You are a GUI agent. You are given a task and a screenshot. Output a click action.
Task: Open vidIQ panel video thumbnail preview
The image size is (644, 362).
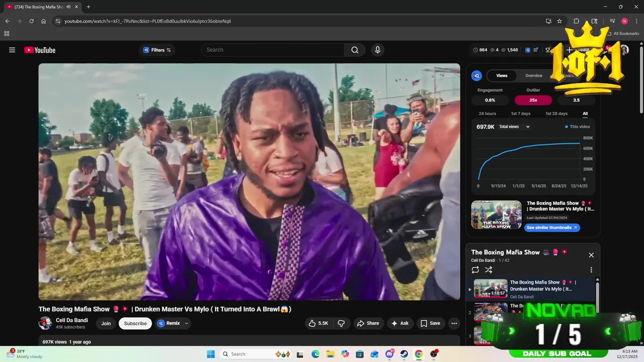(496, 215)
